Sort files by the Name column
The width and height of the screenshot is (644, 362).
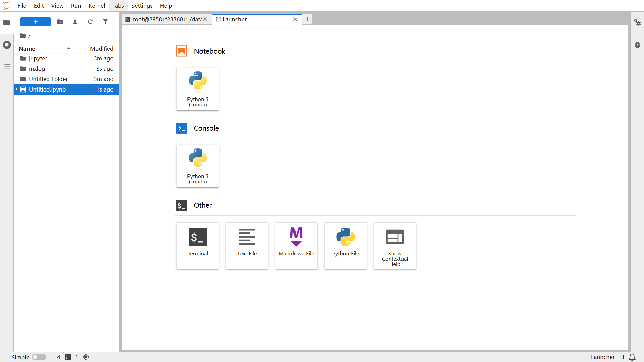(x=45, y=48)
